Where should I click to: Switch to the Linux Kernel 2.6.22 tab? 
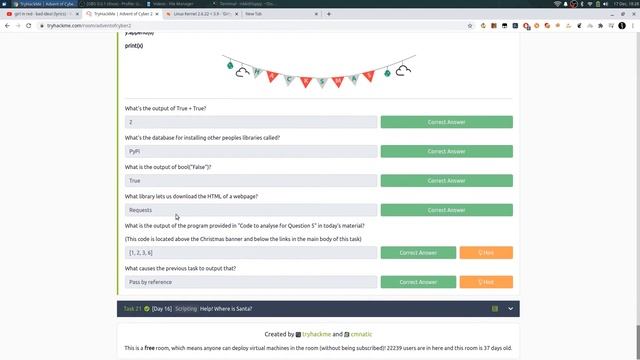(202, 14)
